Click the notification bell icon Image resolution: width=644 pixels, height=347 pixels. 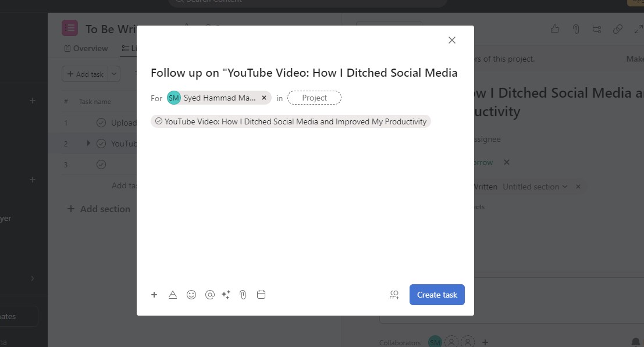click(635, 342)
